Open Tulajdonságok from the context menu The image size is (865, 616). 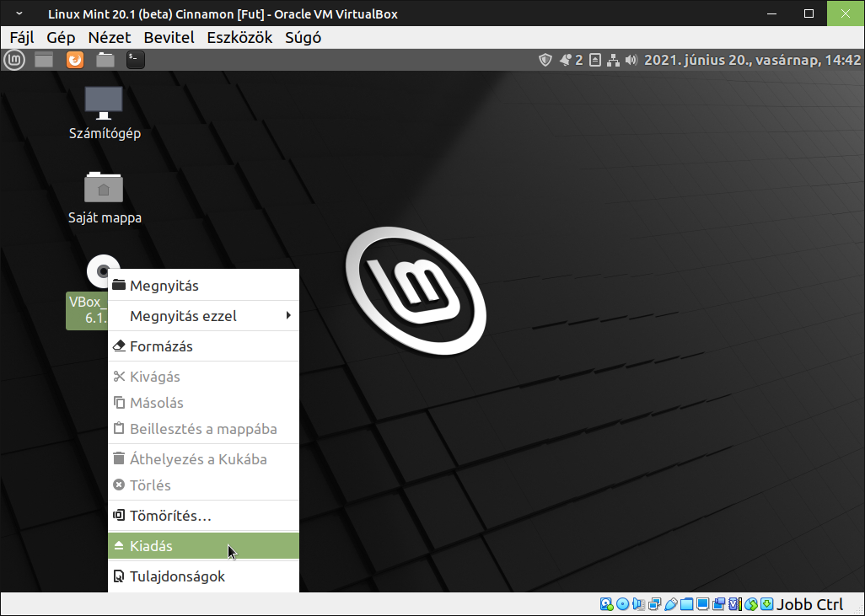tap(203, 576)
